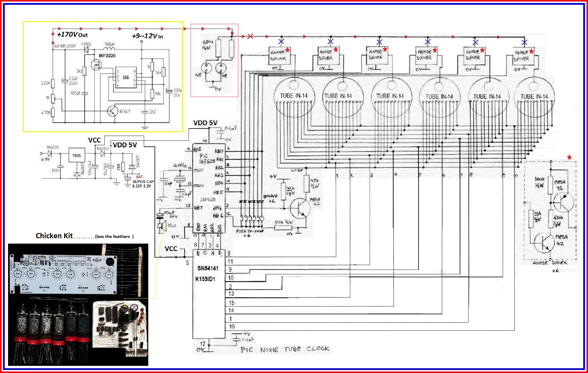Click the +9--12V In label
Screen dimensions: 588x373
coord(148,36)
